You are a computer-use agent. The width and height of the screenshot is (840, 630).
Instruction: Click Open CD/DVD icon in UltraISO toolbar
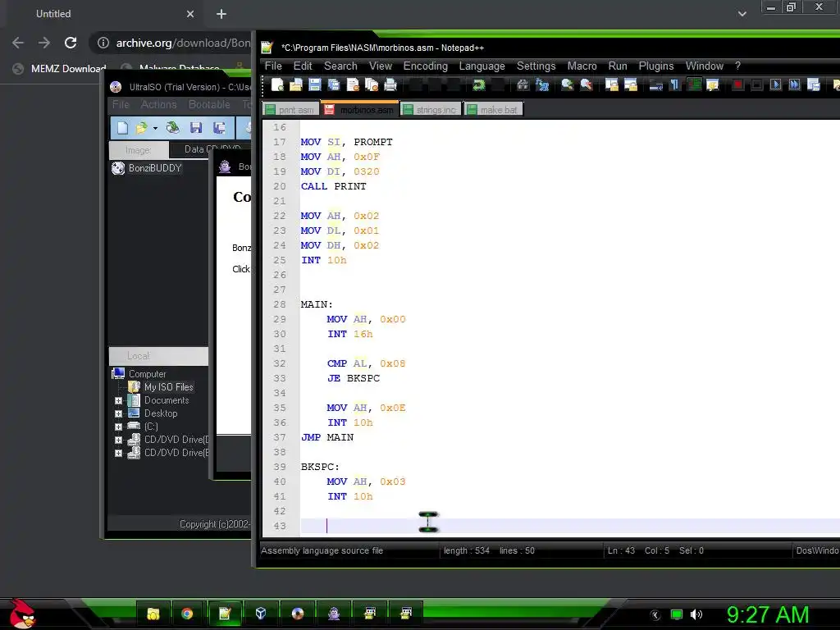pos(172,127)
